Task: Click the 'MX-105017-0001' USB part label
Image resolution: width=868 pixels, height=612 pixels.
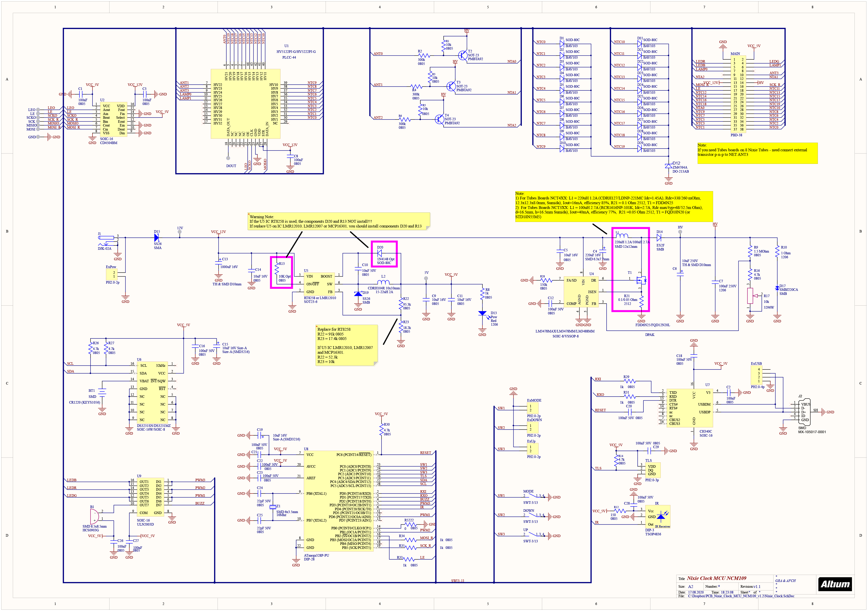Action: click(x=812, y=432)
